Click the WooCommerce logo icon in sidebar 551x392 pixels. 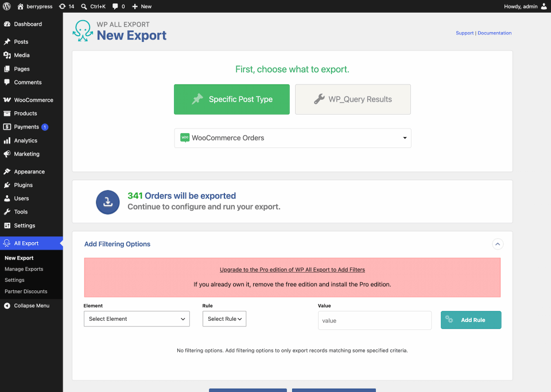(x=7, y=100)
